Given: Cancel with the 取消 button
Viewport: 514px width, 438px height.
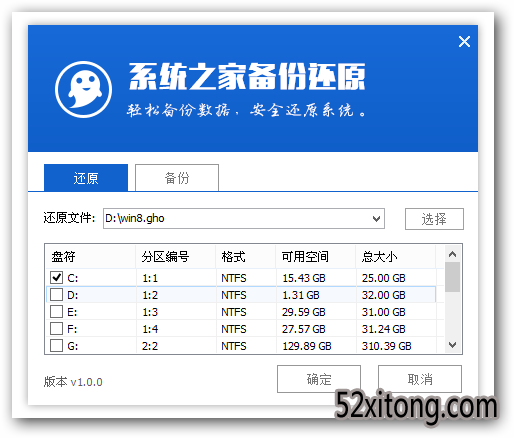Looking at the screenshot, I should click(420, 379).
